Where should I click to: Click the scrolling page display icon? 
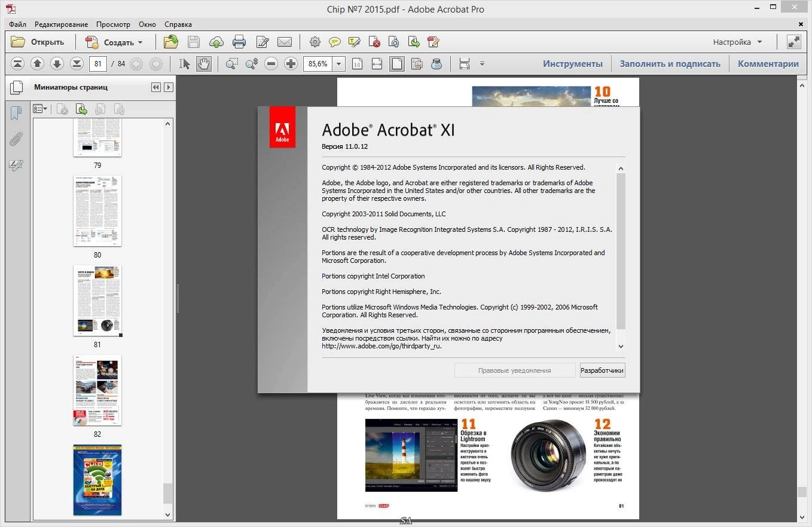465,64
